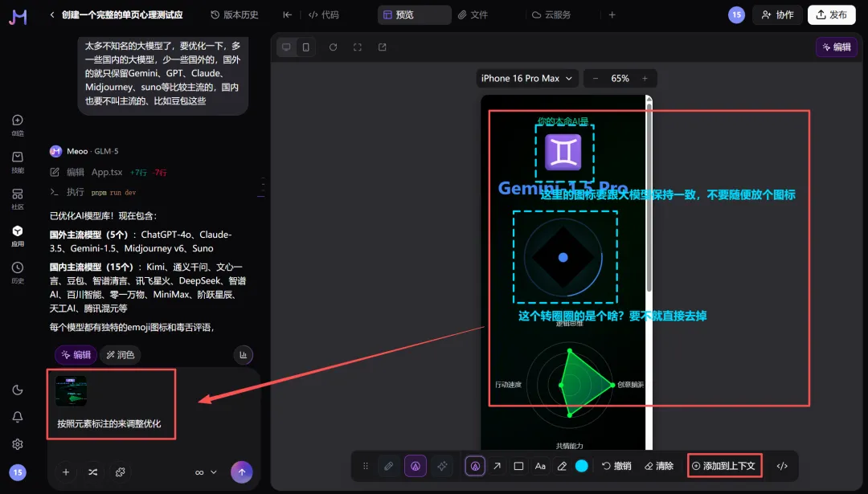The width and height of the screenshot is (868, 494).
Task: Click the 发布 publish button
Action: 832,15
